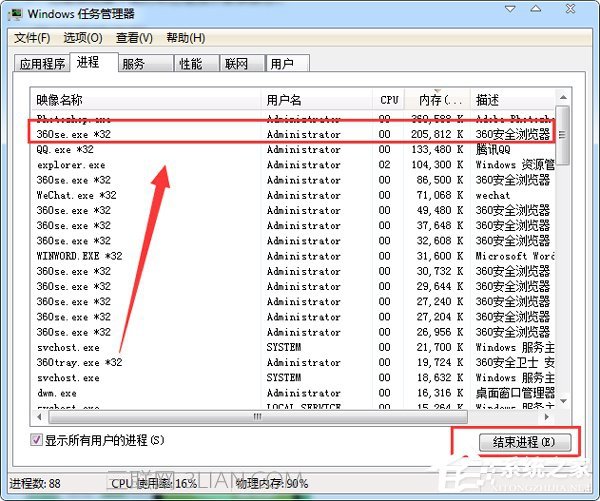
Task: Open the 选项(O) menu
Action: [x=83, y=38]
